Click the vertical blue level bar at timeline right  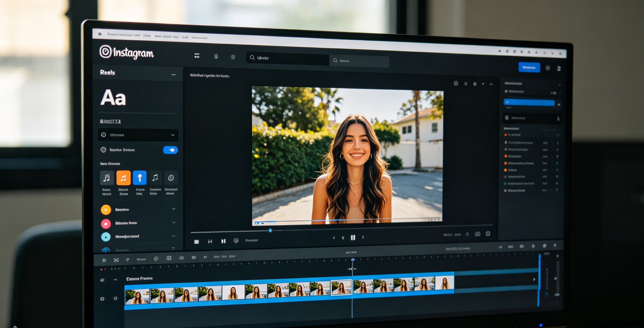tap(539, 280)
